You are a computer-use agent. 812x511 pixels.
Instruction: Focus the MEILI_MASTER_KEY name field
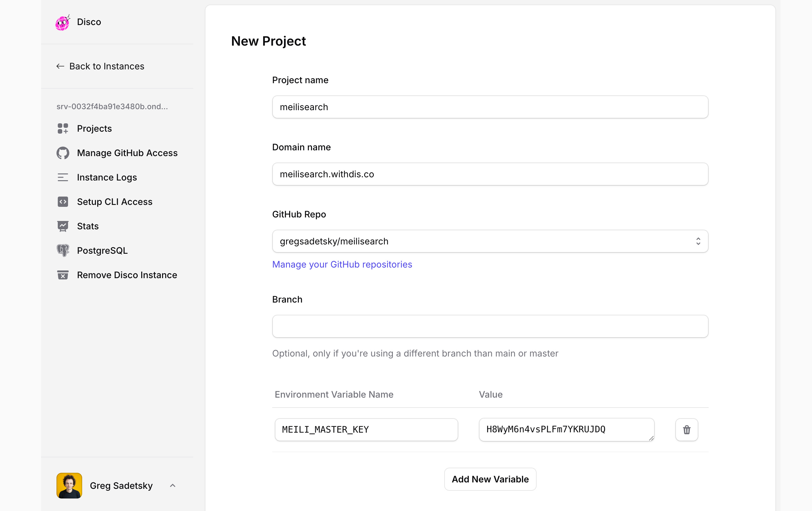click(x=366, y=430)
